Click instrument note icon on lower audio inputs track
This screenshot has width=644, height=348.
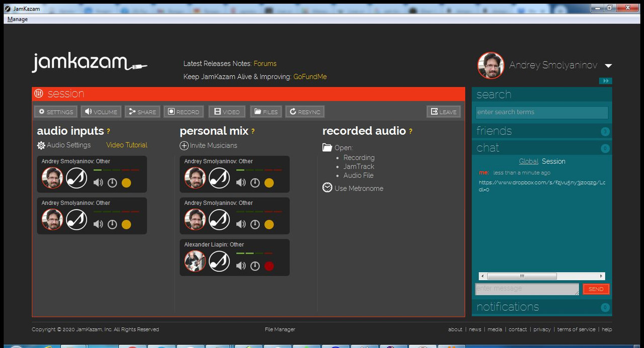click(76, 220)
